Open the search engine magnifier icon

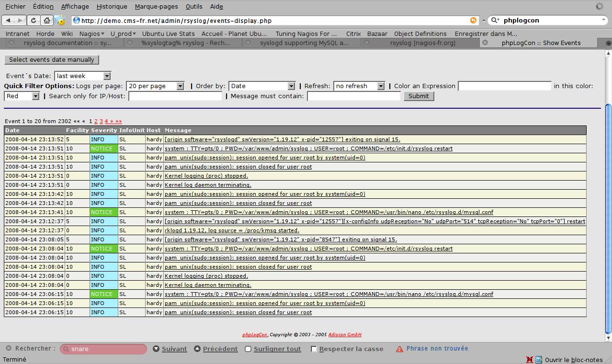[496, 21]
